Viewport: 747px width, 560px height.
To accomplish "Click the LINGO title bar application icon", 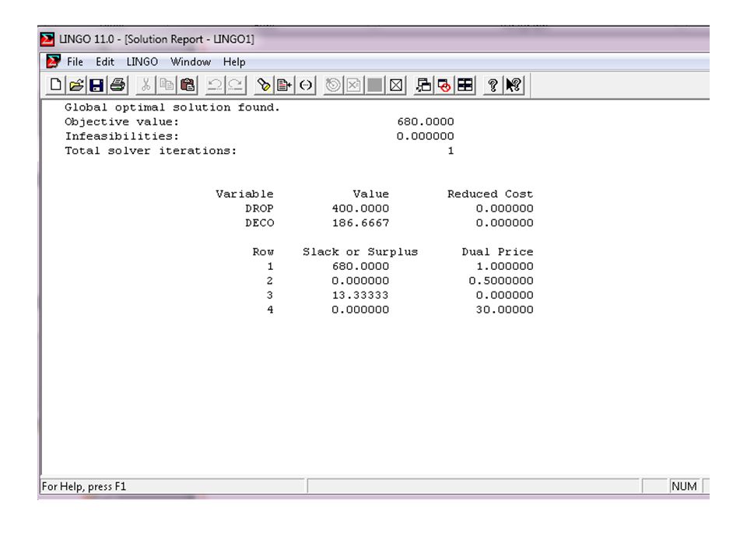I will point(47,39).
